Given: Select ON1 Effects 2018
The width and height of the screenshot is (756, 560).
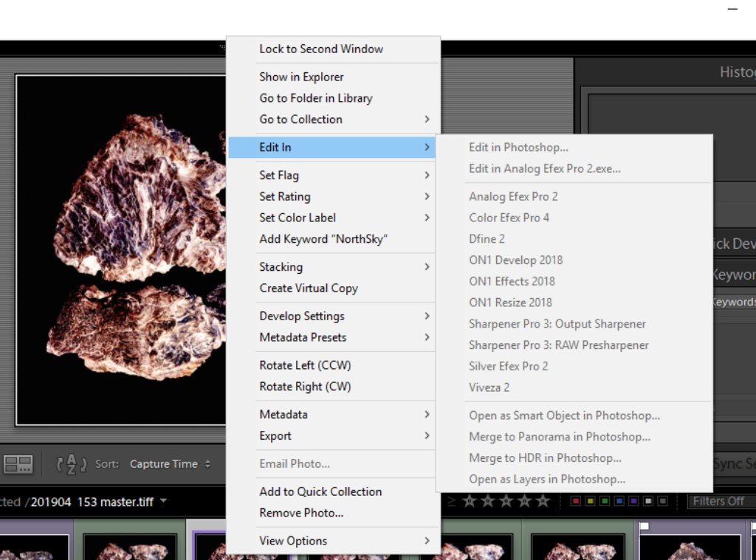Looking at the screenshot, I should [574, 281].
